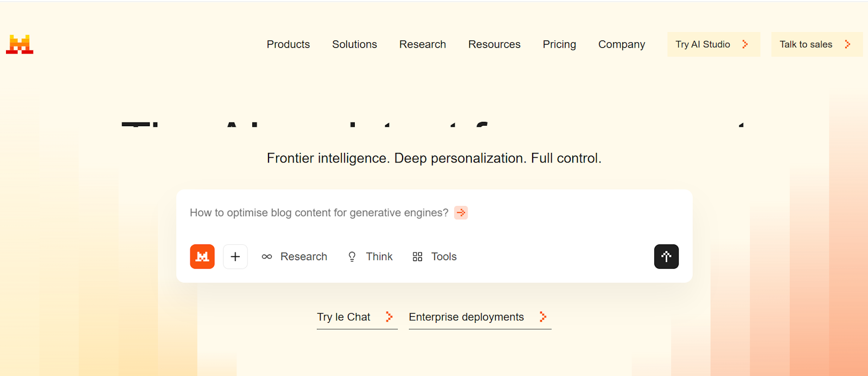Viewport: 868px width, 376px height.
Task: Go to the Pricing page
Action: [559, 44]
